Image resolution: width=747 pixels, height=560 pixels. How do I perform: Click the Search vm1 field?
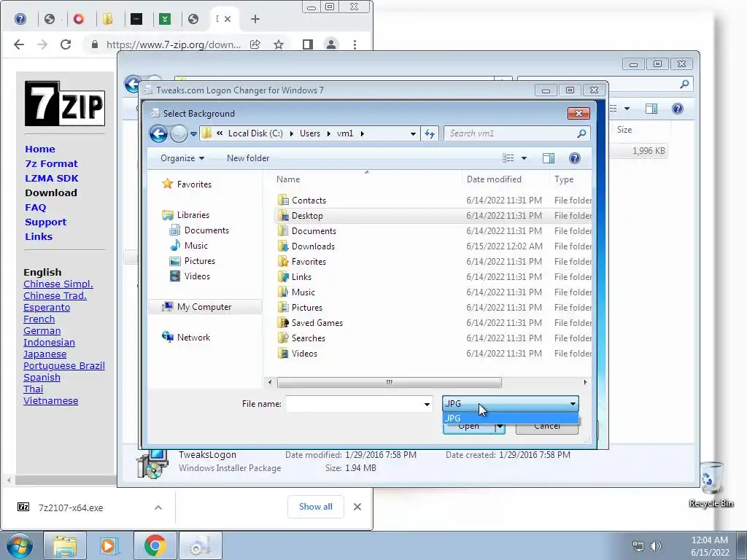(510, 134)
